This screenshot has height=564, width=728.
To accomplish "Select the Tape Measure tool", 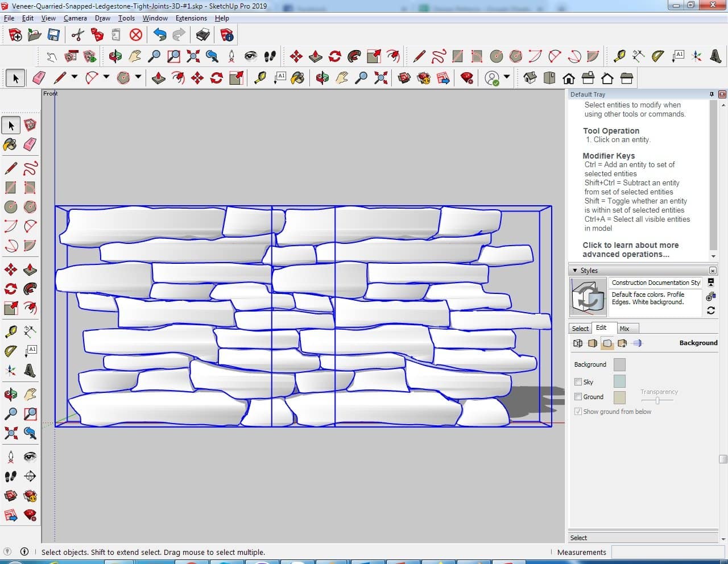I will pos(10,331).
